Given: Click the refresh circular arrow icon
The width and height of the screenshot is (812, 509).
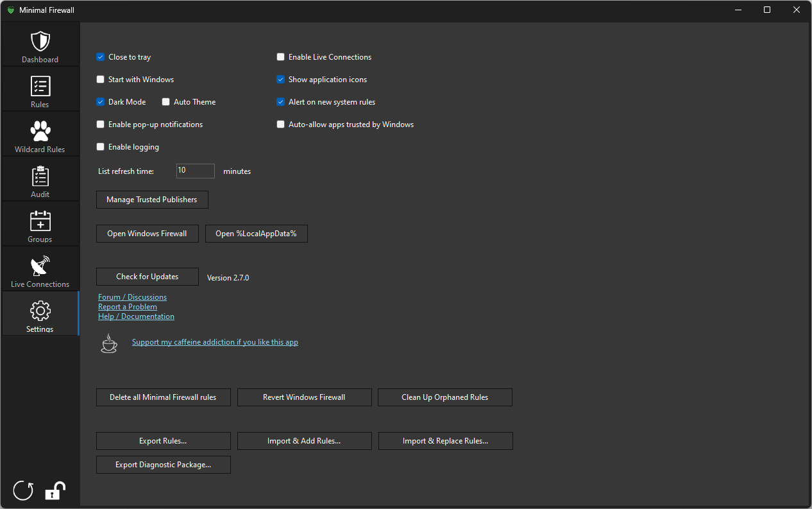Looking at the screenshot, I should click(x=23, y=490).
